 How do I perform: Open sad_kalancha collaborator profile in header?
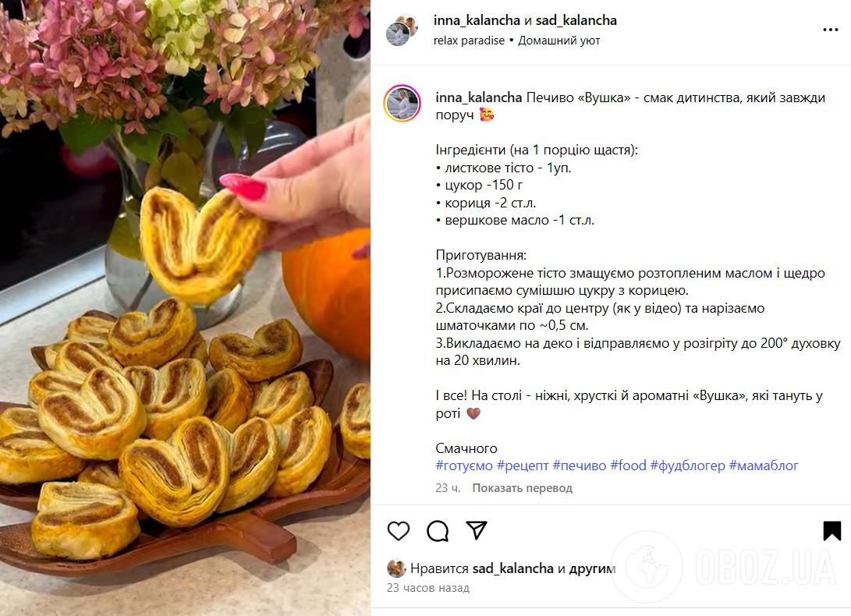[x=576, y=20]
